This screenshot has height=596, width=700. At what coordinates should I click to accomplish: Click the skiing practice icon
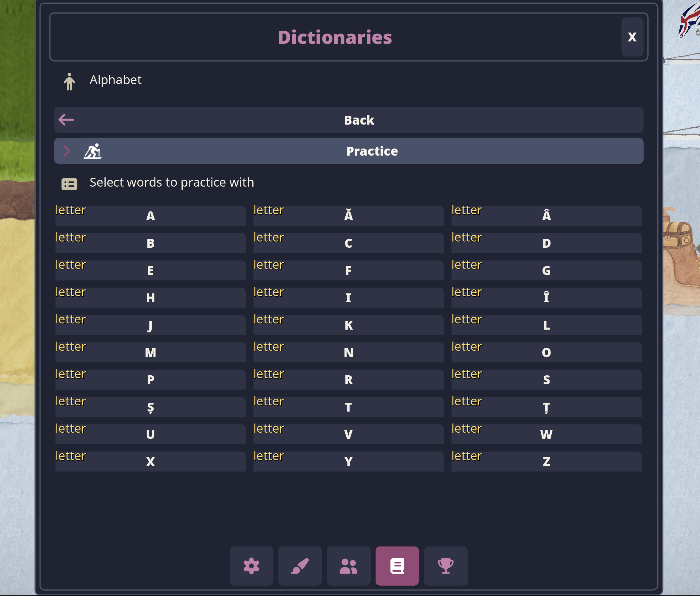click(93, 151)
